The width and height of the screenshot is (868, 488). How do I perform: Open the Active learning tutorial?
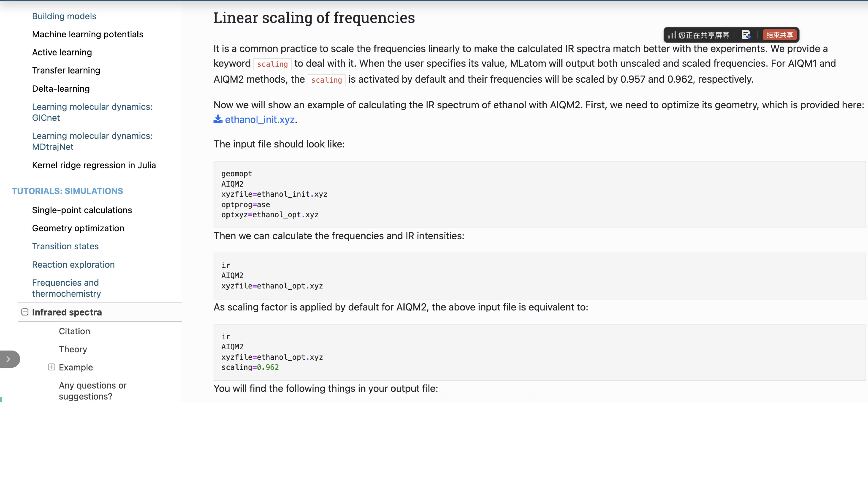[x=62, y=52]
